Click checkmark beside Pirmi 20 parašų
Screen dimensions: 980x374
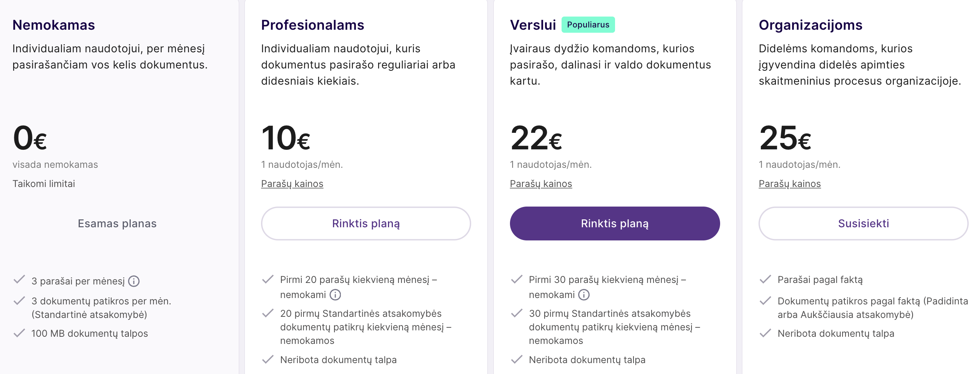(268, 280)
